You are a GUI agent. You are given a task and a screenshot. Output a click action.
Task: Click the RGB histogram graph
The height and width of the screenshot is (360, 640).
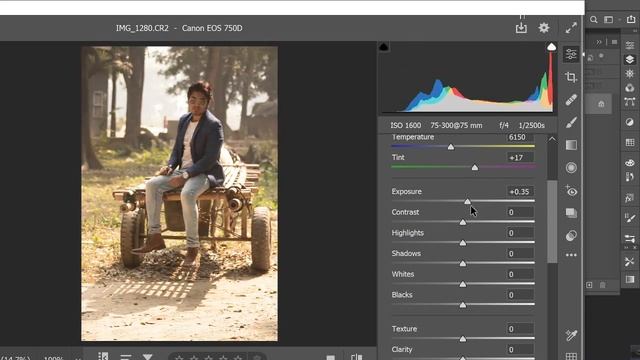[x=467, y=78]
